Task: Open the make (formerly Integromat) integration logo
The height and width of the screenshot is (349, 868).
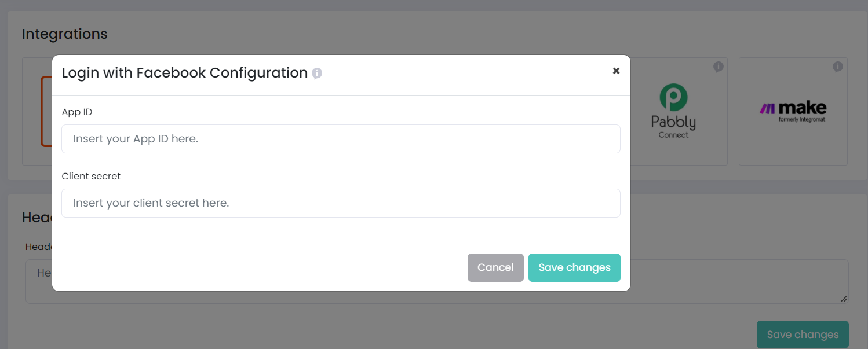Action: 793,111
